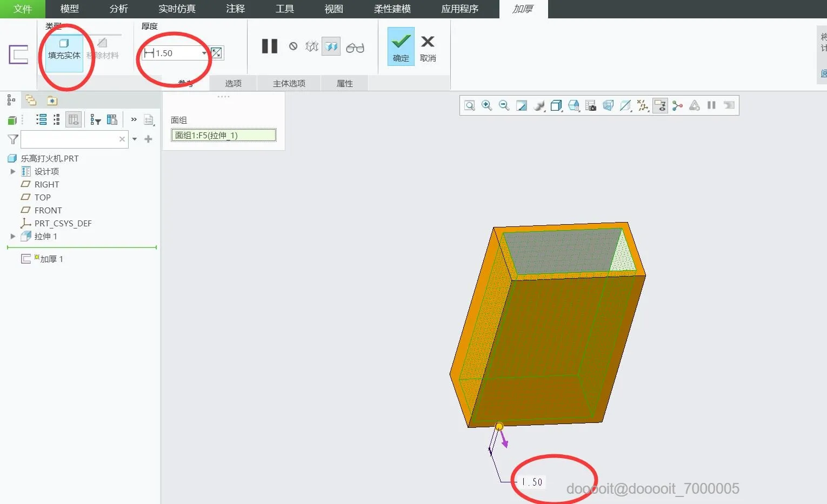
Task: Click the tree column settings icon
Action: tap(112, 119)
